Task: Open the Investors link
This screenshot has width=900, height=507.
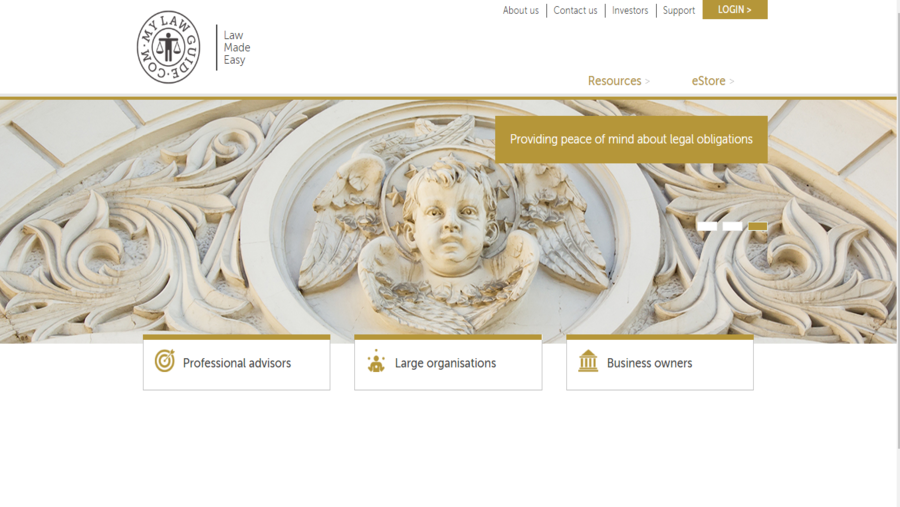Action: [630, 10]
